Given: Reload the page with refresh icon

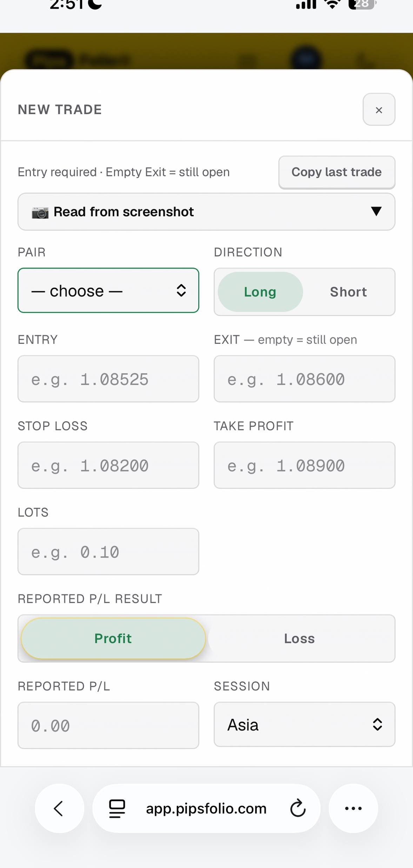Looking at the screenshot, I should coord(298,808).
